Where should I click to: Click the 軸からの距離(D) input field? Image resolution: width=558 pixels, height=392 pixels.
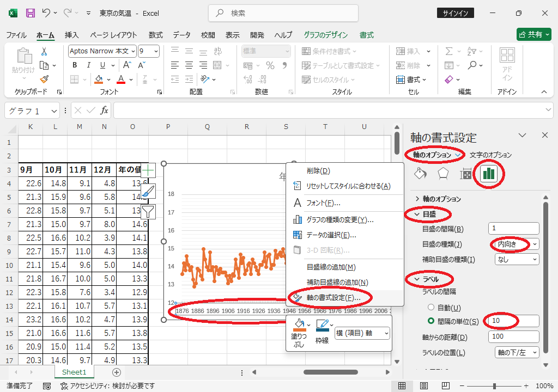pos(514,336)
